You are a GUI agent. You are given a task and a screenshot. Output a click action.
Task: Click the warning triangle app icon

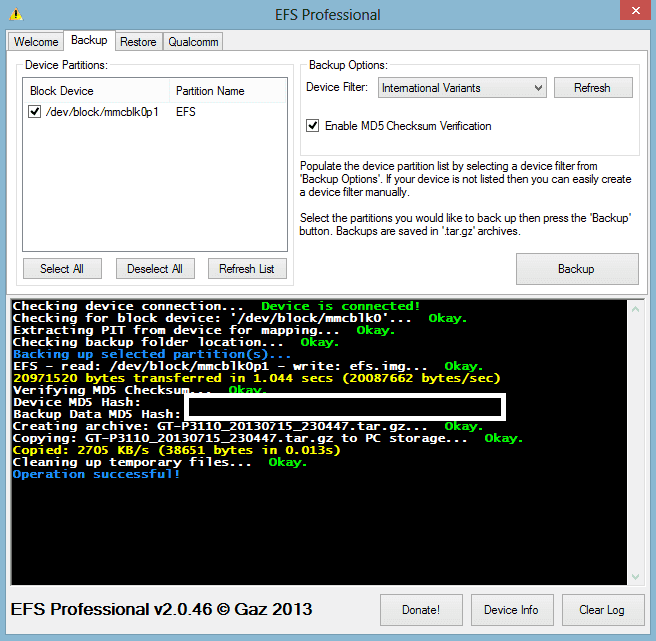(16, 14)
